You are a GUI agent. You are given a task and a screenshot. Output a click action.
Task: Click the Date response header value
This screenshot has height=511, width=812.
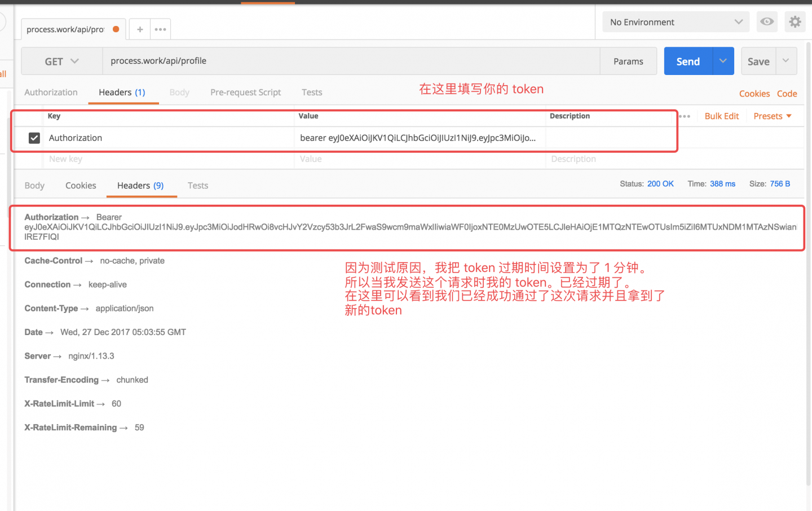tap(123, 332)
